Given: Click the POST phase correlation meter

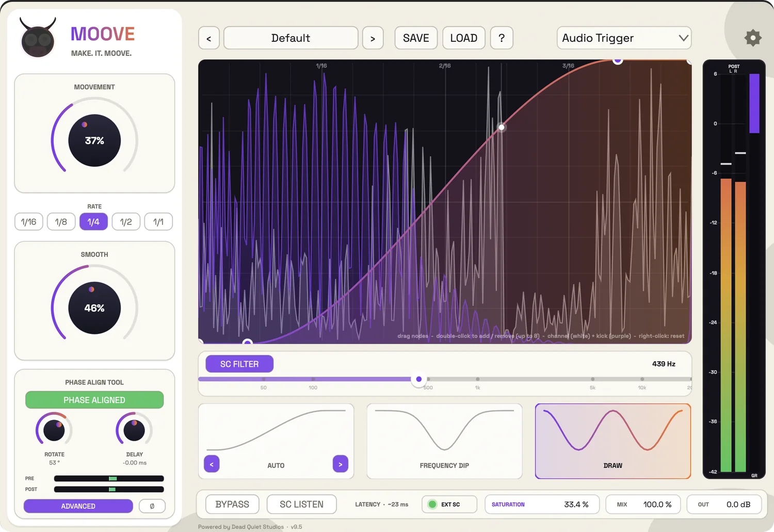Looking at the screenshot, I should click(x=109, y=489).
